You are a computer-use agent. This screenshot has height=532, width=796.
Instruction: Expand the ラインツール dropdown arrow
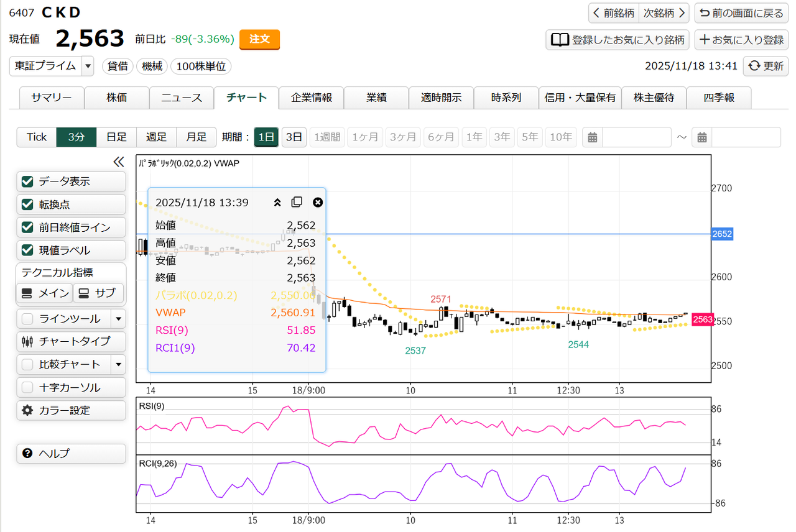pos(118,319)
